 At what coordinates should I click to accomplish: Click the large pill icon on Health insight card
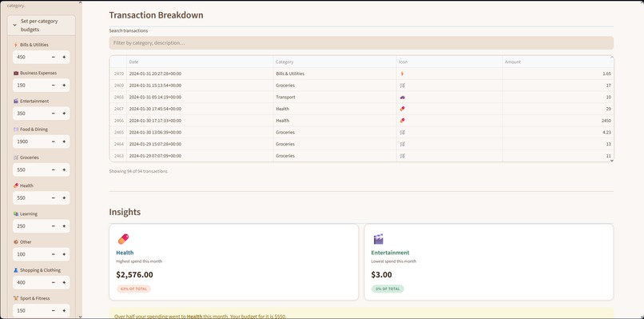click(123, 239)
